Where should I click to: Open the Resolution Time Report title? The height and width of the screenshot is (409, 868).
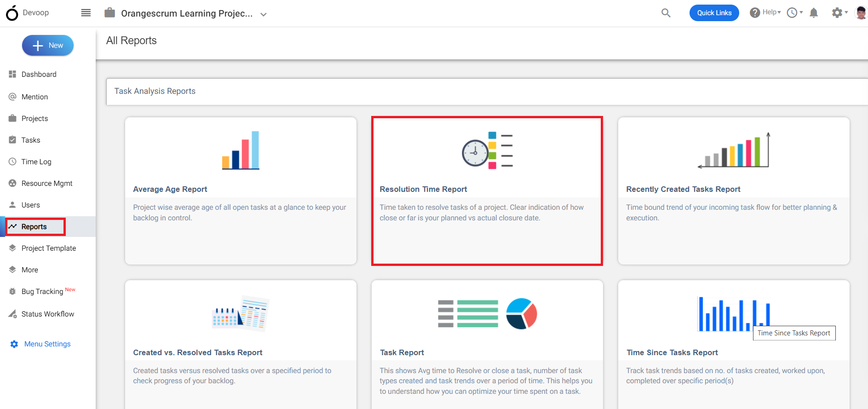[x=423, y=189]
